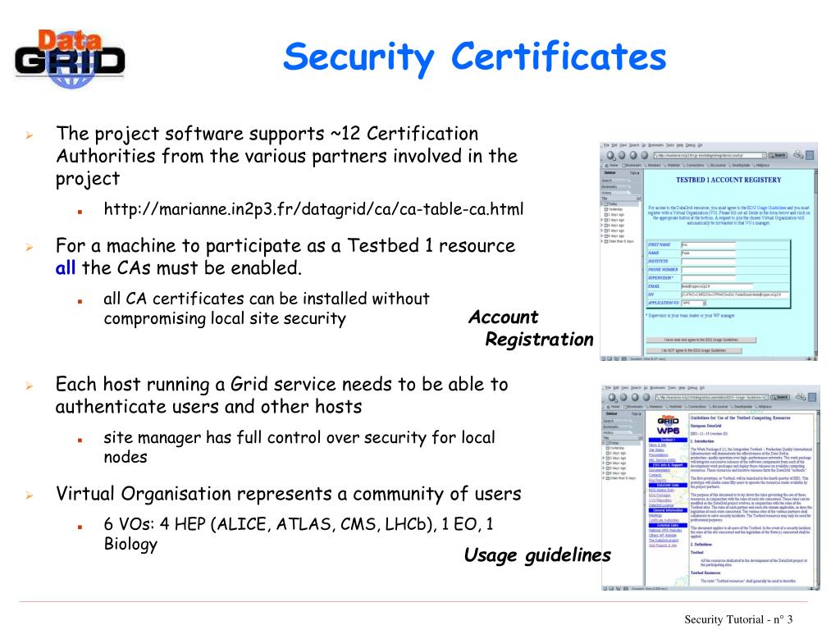The width and height of the screenshot is (840, 630).
Task: Click SUPERVISOR field in registration form
Action: point(708,278)
